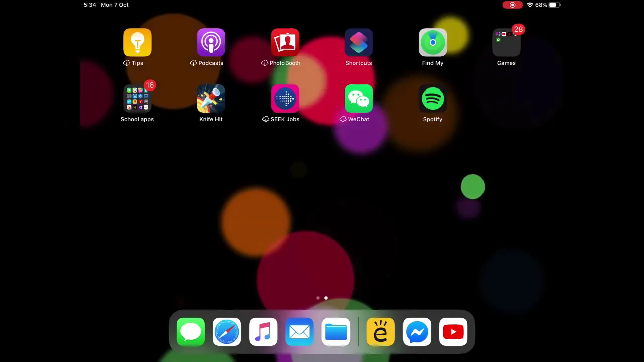
Task: Open the Files app in dock
Action: (336, 332)
